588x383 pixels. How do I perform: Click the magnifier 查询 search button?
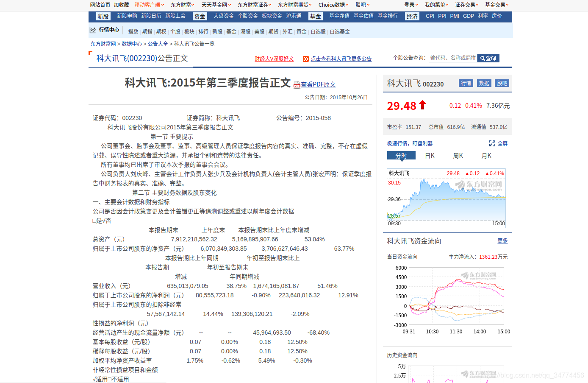(488, 58)
